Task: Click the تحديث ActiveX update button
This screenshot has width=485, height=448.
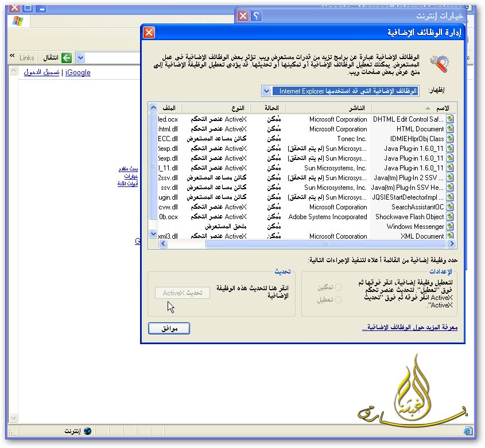Action: click(x=183, y=293)
